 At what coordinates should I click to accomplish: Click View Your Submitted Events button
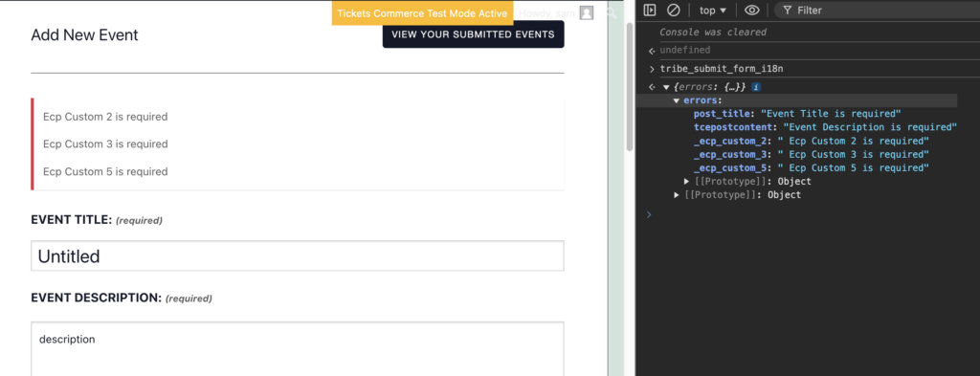pos(473,34)
